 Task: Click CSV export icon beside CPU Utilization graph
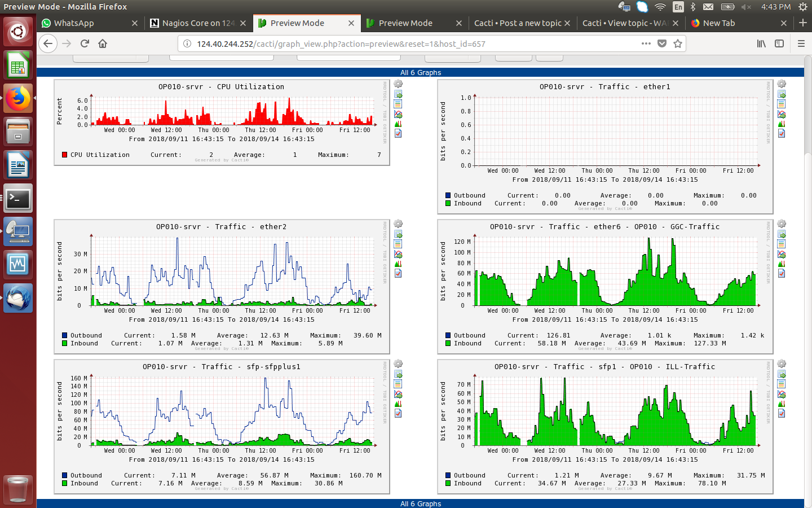398,94
